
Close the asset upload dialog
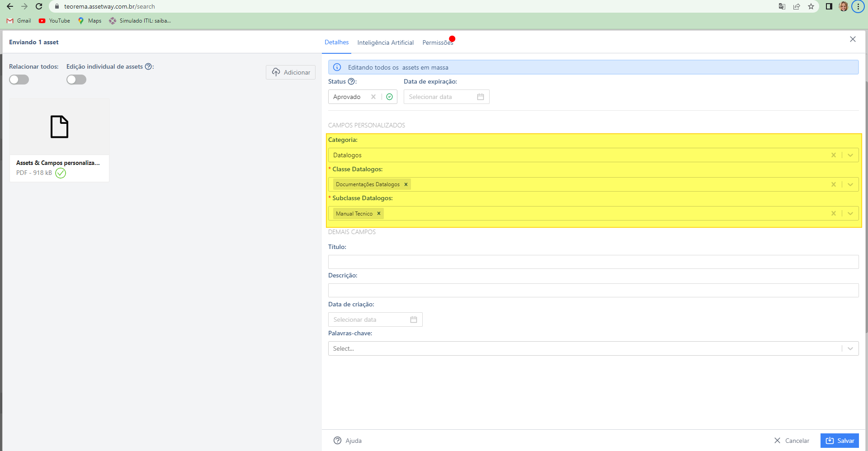coord(853,39)
